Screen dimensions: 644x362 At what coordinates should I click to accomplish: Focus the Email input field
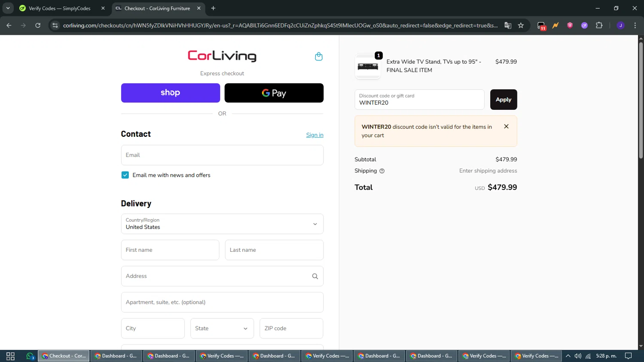222,155
